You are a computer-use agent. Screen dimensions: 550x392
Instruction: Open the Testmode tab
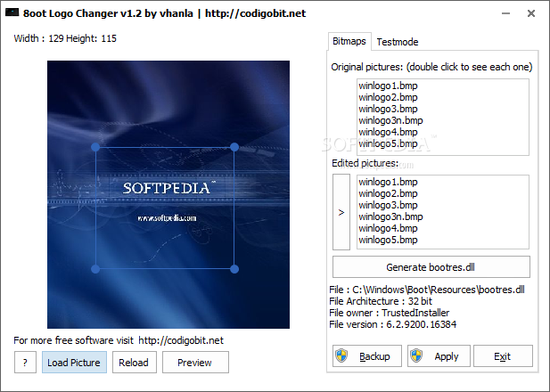397,42
